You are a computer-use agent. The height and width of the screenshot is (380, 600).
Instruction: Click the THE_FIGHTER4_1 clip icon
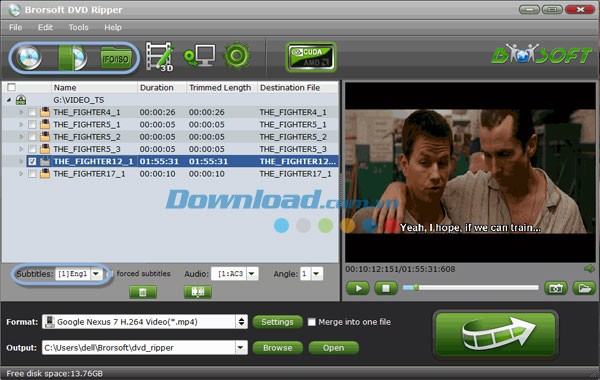coord(45,112)
